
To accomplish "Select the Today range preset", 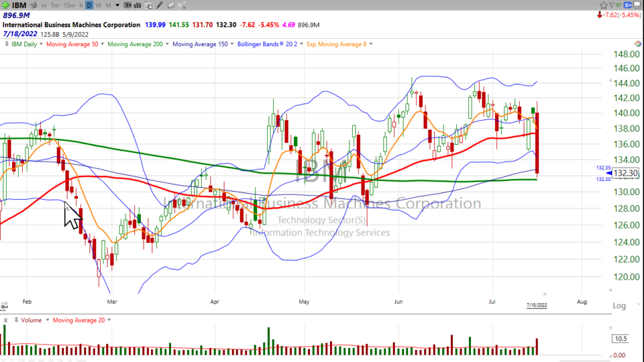I will 81,361.
